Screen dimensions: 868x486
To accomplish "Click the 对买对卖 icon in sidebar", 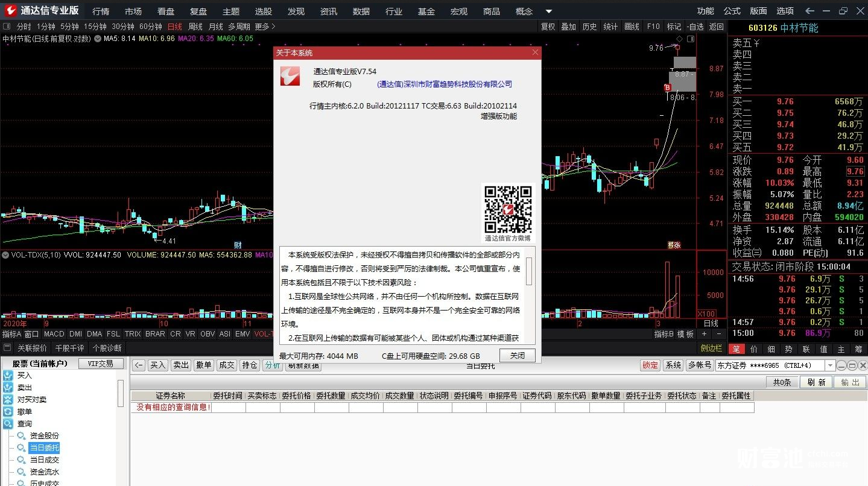I will click(x=8, y=400).
